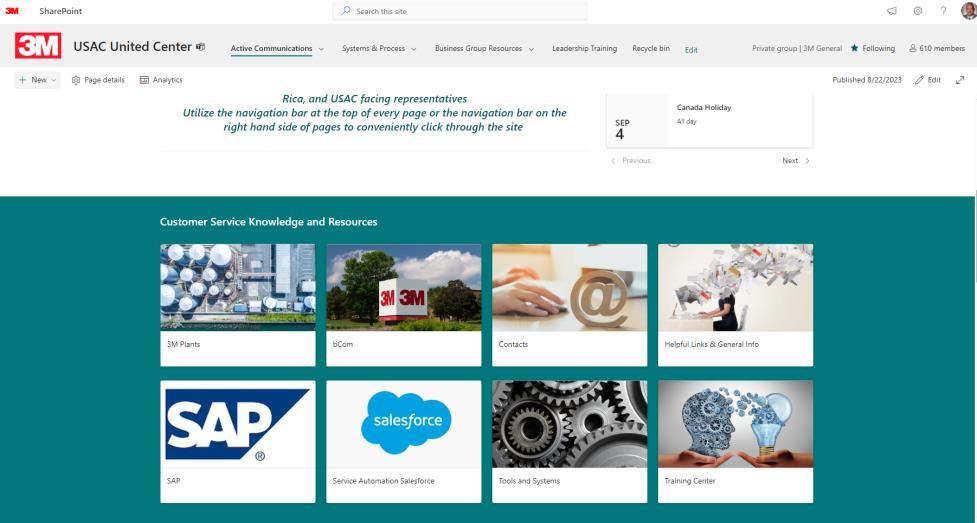
Task: Open page Analytics
Action: coord(161,80)
